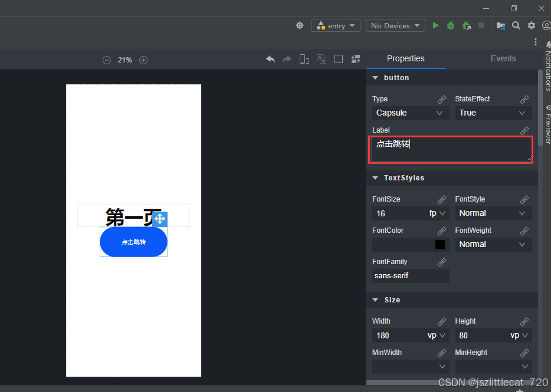
Task: Zoom out with the minus icon
Action: [107, 60]
